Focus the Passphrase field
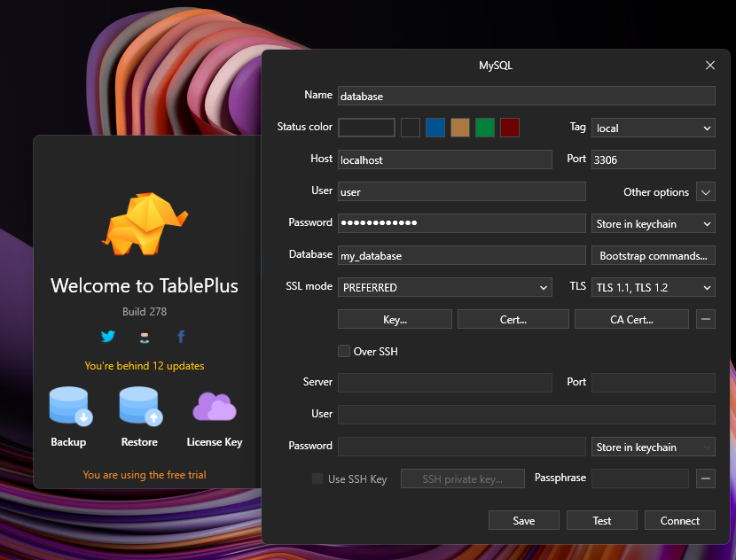Viewport: 736px width, 560px height. 639,478
